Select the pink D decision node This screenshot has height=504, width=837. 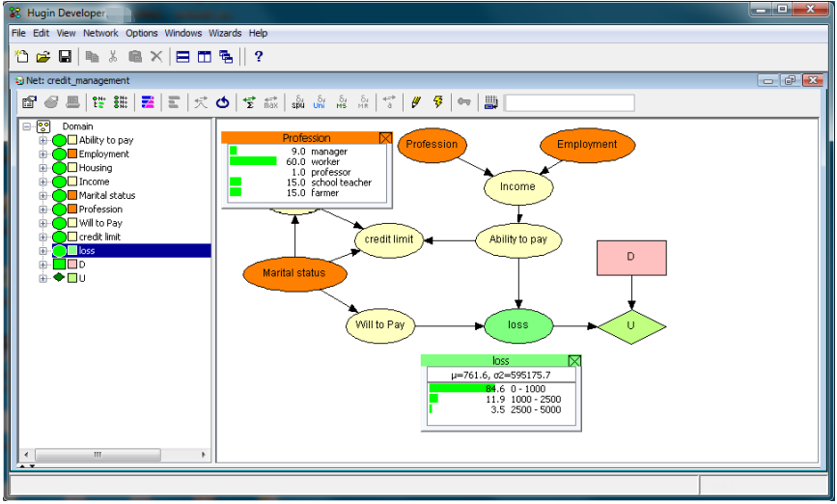tap(631, 258)
